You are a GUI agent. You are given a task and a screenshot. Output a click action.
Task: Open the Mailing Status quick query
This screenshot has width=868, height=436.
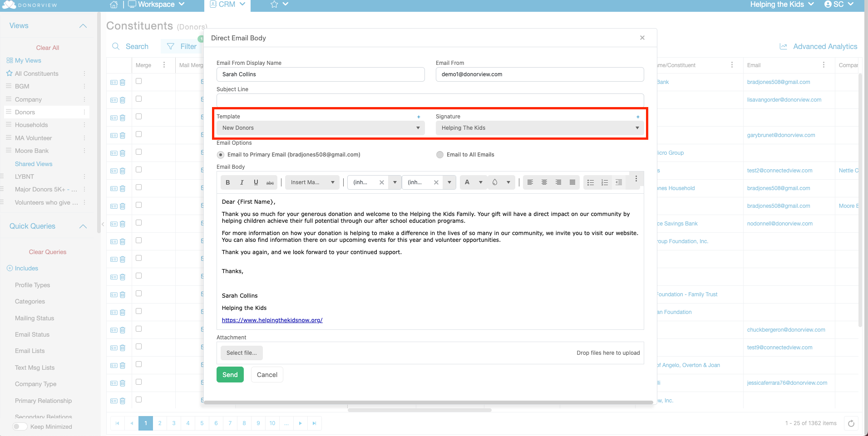pyautogui.click(x=35, y=318)
